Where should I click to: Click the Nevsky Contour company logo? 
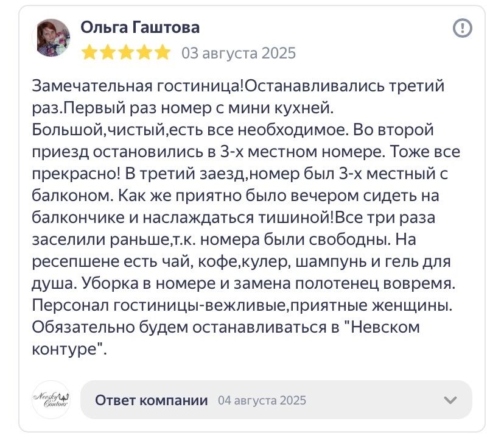coord(51,400)
